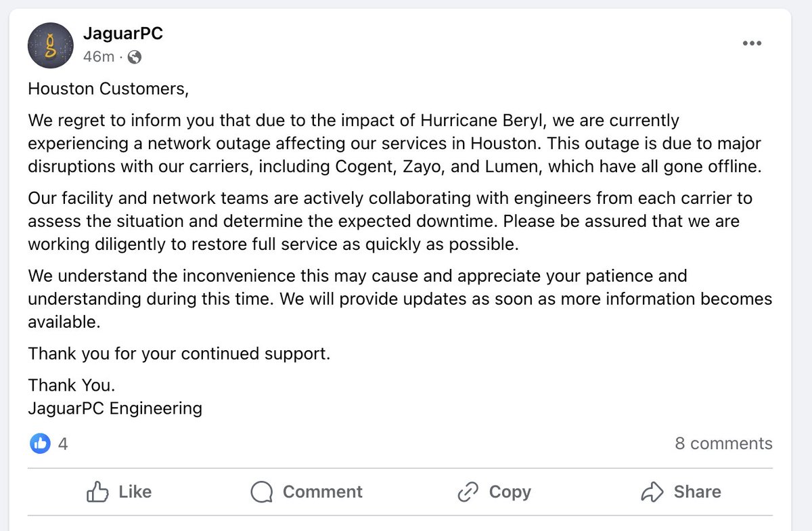Select the Comment action label

322,492
